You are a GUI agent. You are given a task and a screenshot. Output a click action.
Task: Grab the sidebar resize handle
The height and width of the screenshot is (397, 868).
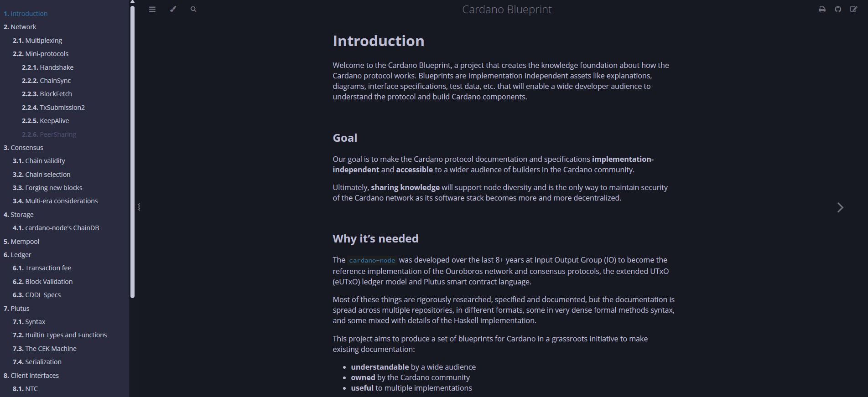tap(139, 207)
